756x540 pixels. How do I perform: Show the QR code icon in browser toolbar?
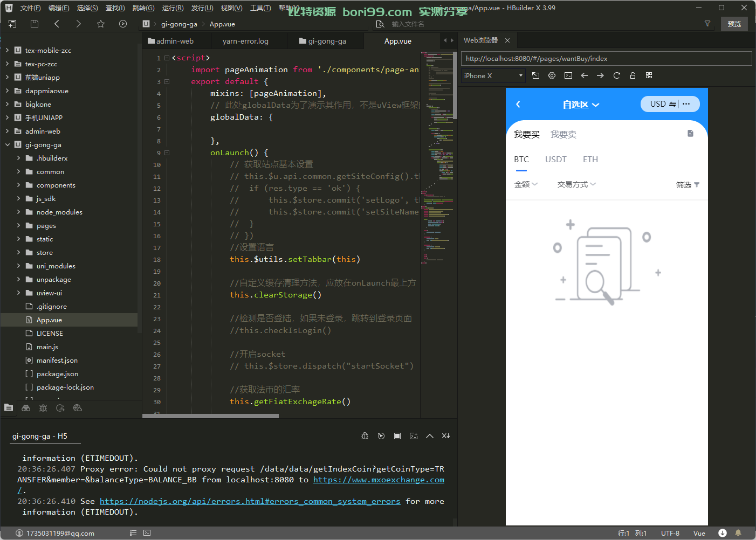pos(649,75)
